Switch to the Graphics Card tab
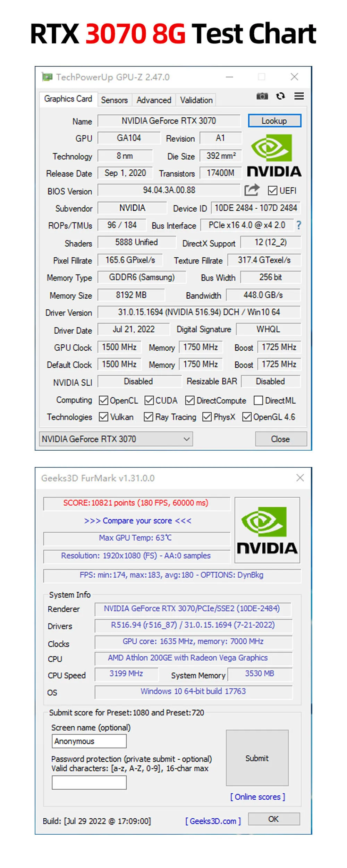 click(68, 99)
